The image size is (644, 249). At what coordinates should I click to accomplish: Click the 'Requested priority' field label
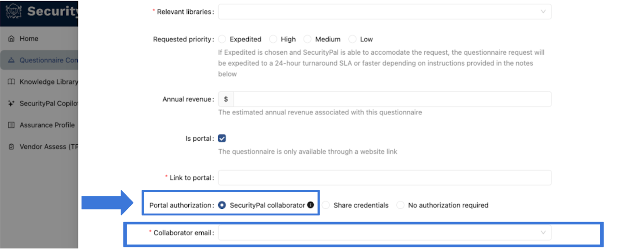pos(183,39)
